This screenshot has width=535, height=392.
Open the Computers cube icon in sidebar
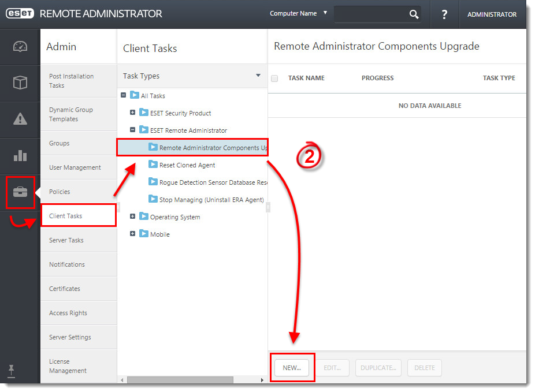coord(20,83)
